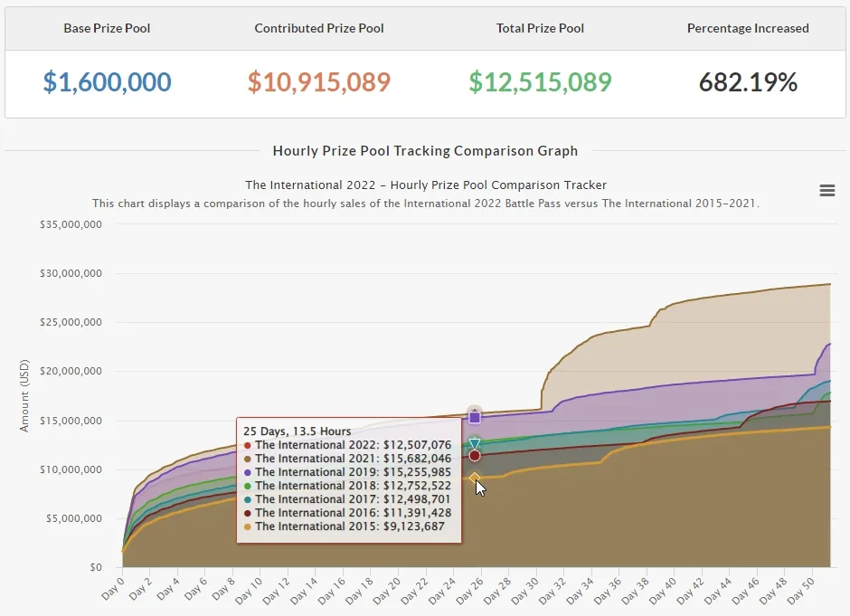Select the 682.19% percentage value
The image size is (850, 616).
pyautogui.click(x=748, y=82)
